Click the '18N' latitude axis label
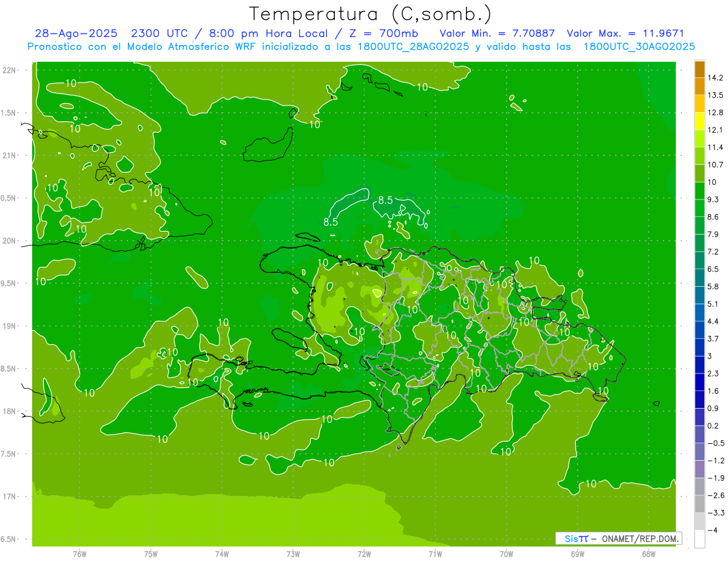 (10, 412)
